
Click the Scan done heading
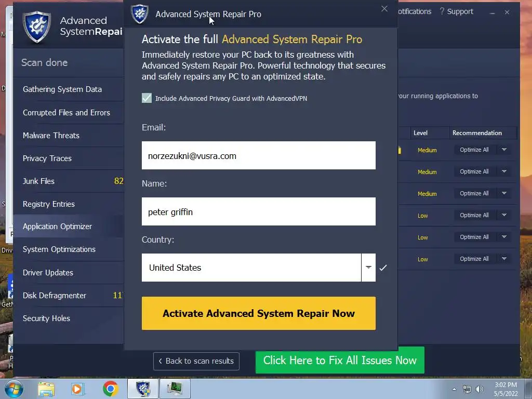(45, 62)
